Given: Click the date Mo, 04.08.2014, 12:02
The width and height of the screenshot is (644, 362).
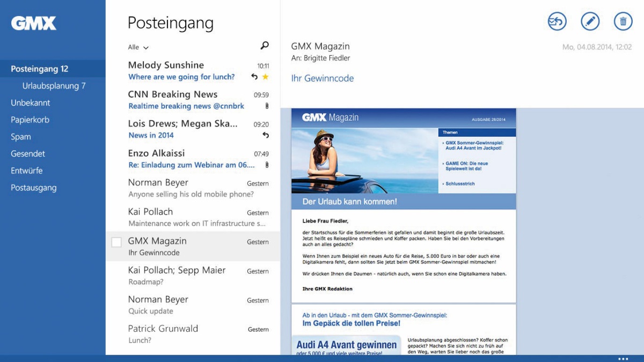Looking at the screenshot, I should [597, 47].
